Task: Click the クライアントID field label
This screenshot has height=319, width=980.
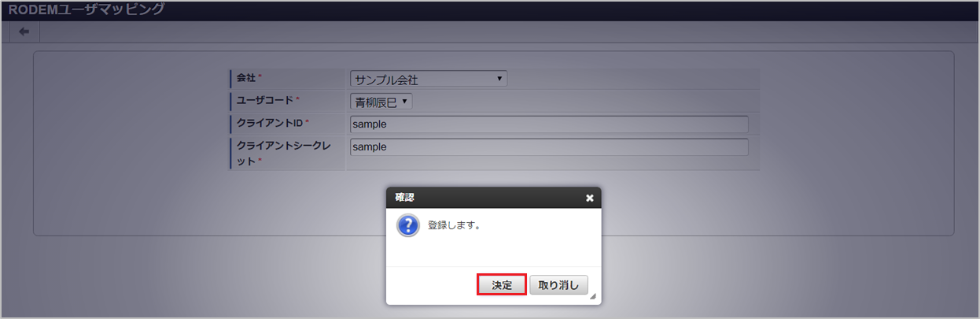Action: (270, 124)
